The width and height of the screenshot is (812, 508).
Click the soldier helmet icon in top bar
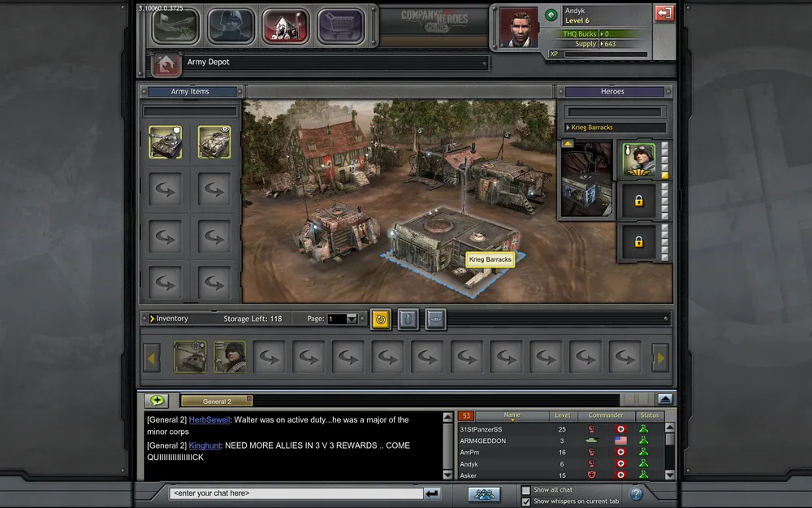tap(231, 25)
